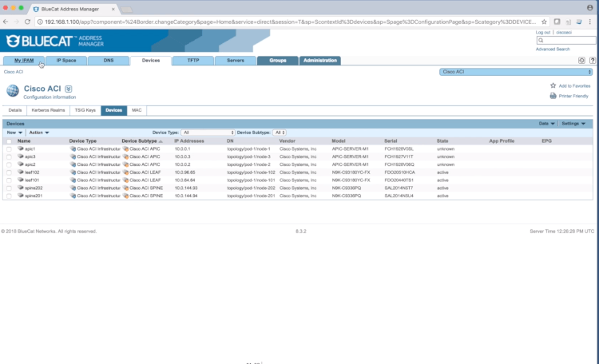The width and height of the screenshot is (599, 364).
Task: Open the Device Type filter dropdown
Action: (205, 133)
